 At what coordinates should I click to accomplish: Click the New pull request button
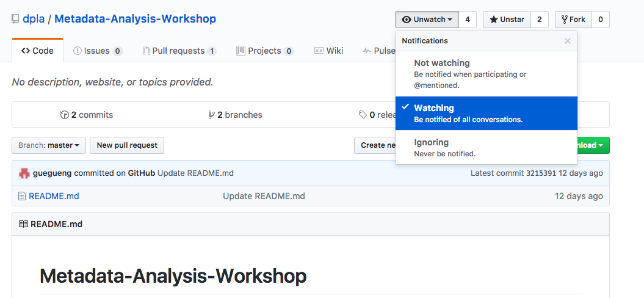[127, 145]
